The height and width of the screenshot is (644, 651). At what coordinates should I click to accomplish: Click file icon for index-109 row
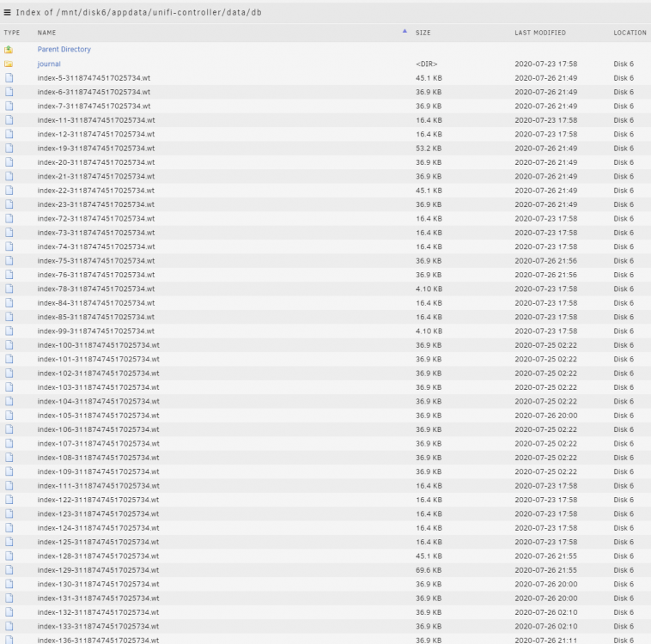click(x=9, y=472)
